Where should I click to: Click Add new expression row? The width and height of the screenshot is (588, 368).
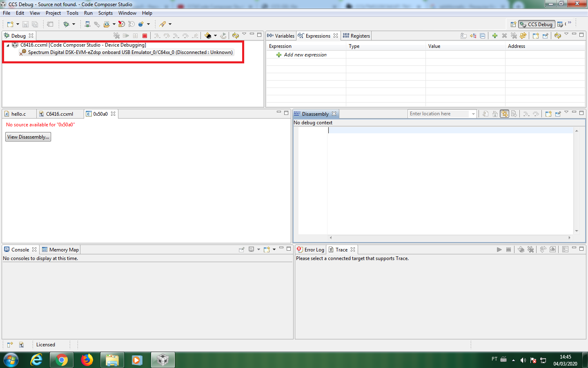pos(305,55)
